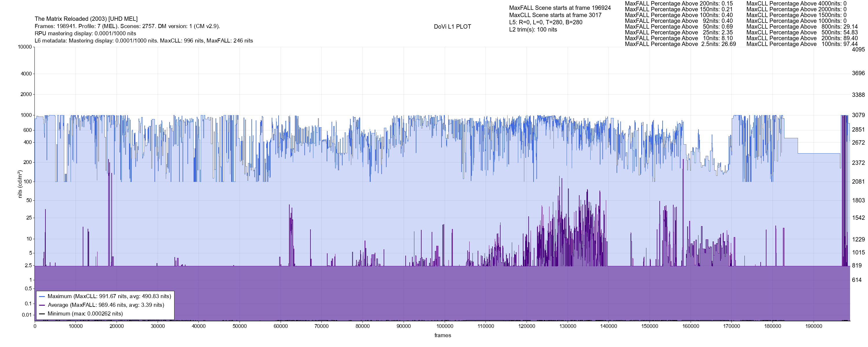Select the Average MaxFALL legend entry text
This screenshot has width=868, height=347.
pyautogui.click(x=106, y=305)
